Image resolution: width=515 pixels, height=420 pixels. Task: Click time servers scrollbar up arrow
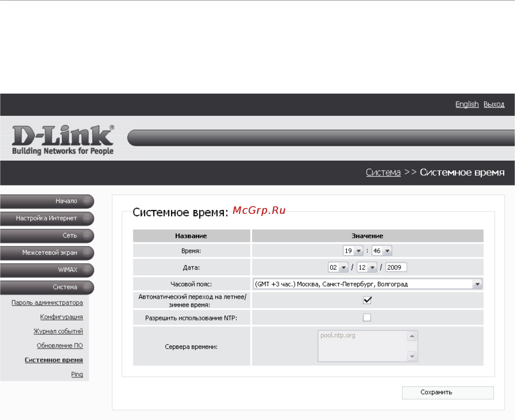coord(412,336)
